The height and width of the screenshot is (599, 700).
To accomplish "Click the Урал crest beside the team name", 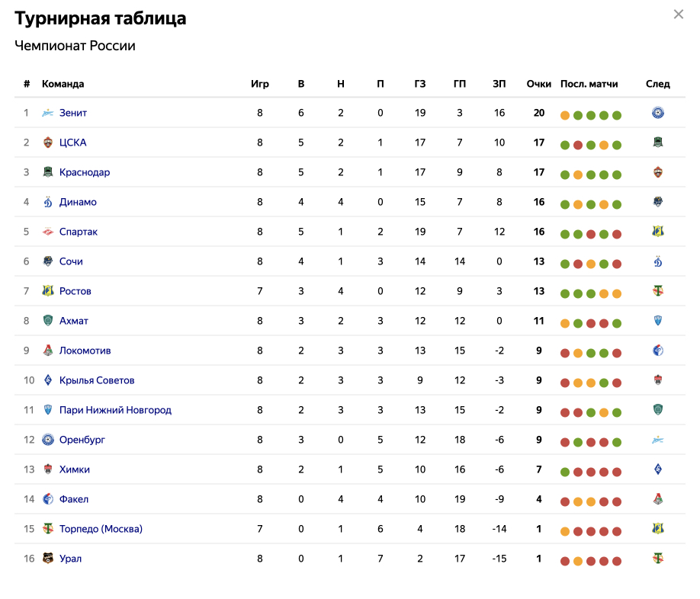I will pos(48,559).
